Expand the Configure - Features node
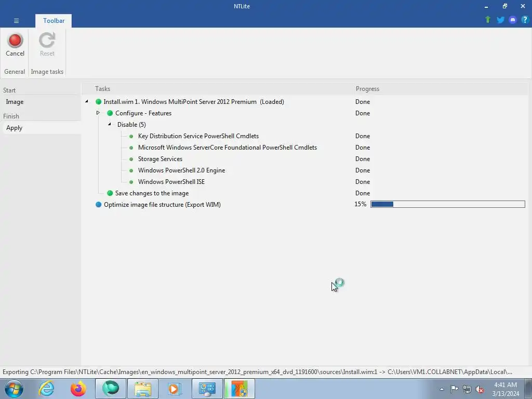 [x=98, y=113]
